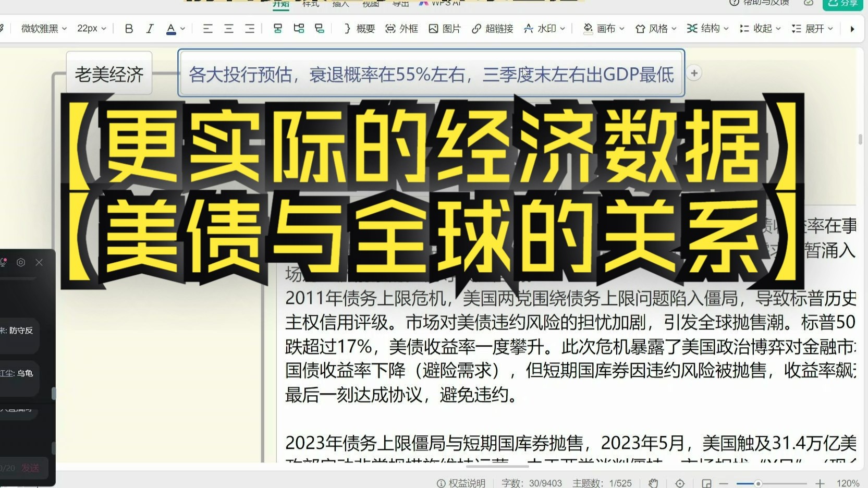Screen dimensions: 868x488
Task: Insert a child topic
Action: 277,29
